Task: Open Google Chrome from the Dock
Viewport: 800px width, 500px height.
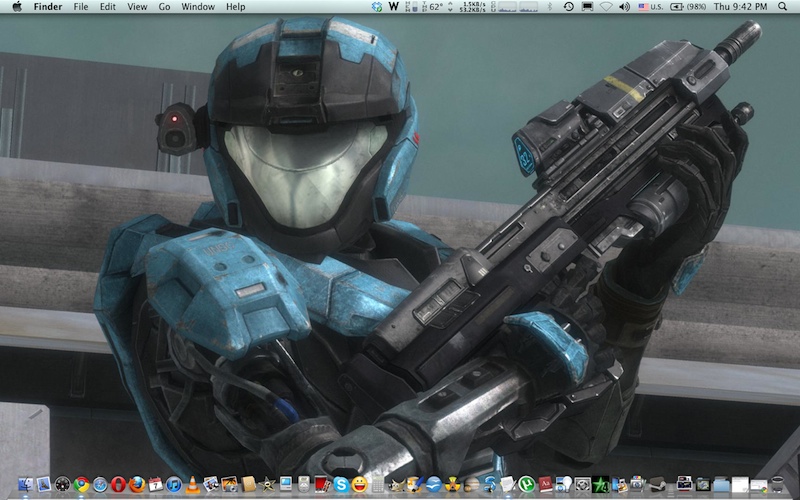Action: click(81, 484)
